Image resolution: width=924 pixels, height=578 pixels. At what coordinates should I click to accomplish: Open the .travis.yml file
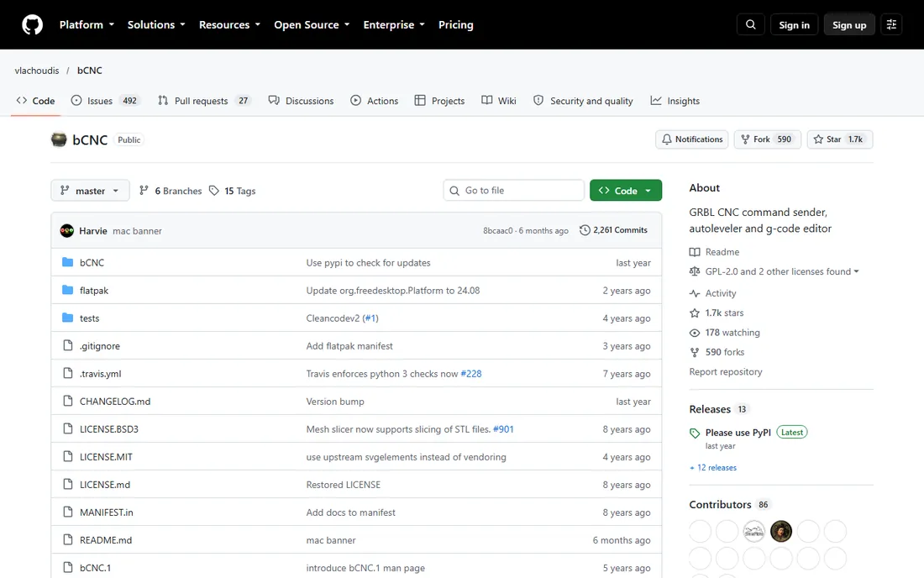100,374
